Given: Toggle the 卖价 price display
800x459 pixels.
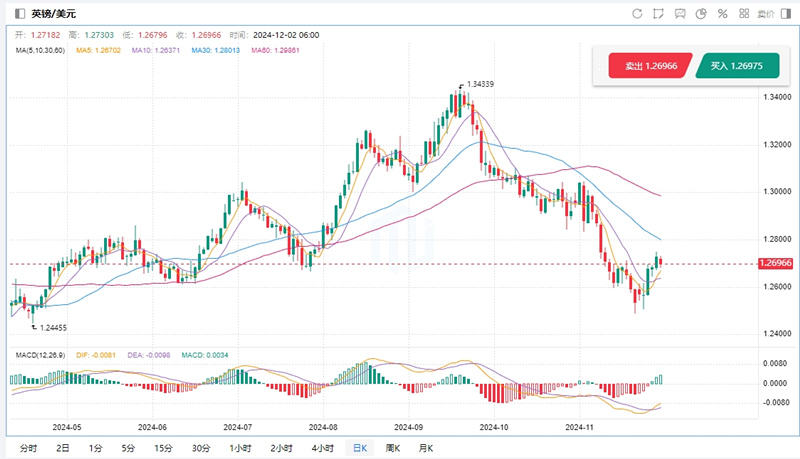Looking at the screenshot, I should tap(765, 14).
